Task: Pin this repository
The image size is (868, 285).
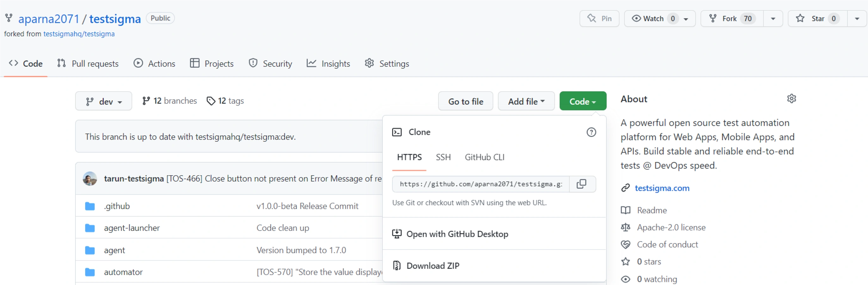Action: [599, 19]
